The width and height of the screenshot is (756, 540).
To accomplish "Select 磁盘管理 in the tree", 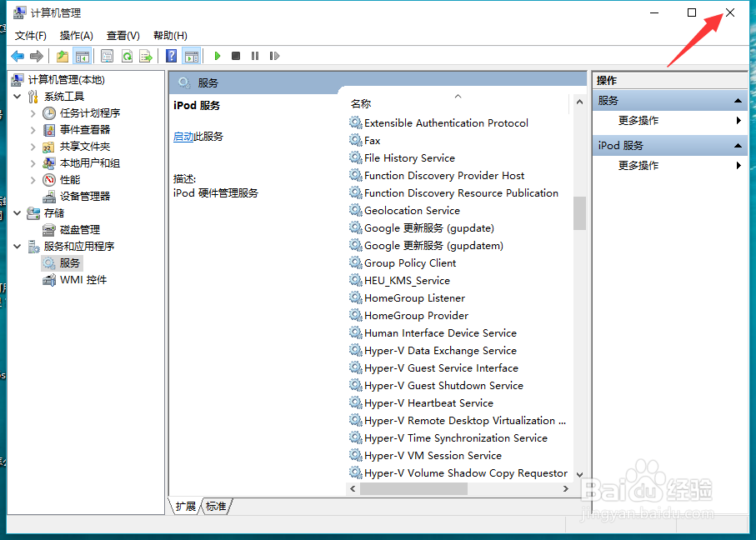I will click(79, 229).
